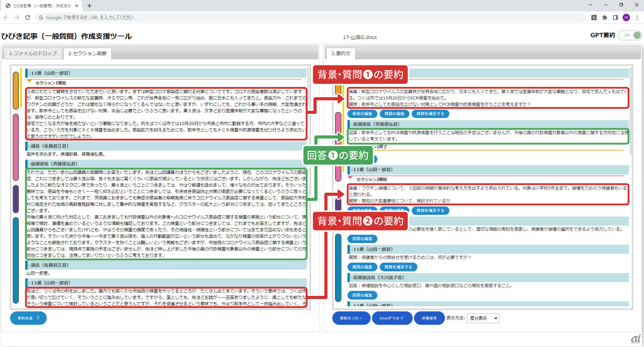Click 質問を補足する under the 保護者からの問合せ question
The height and width of the screenshot is (347, 644).
(398, 267)
